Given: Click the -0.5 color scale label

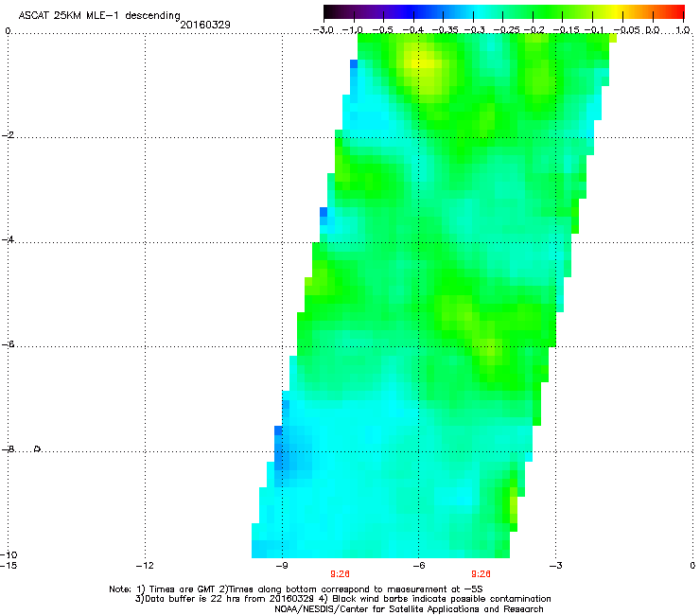Looking at the screenshot, I should (382, 30).
